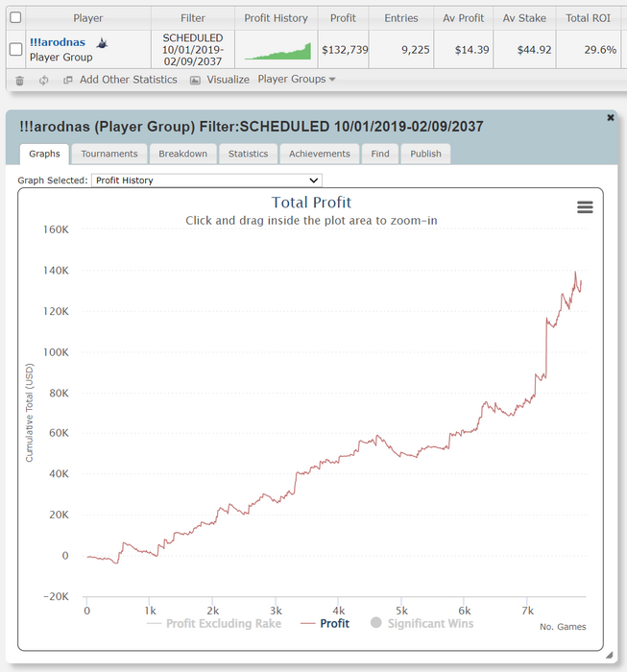Close the player graph panel

point(611,117)
